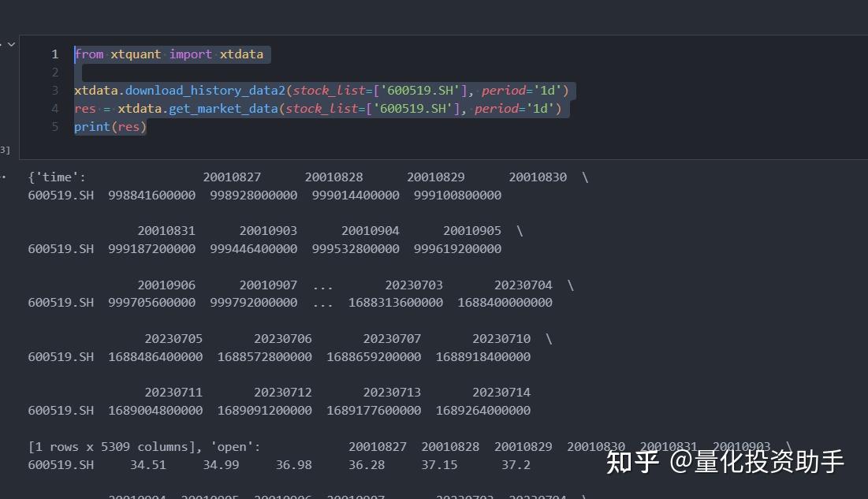The image size is (868, 499).
Task: Click the 20010827 column header value
Action: tap(232, 177)
